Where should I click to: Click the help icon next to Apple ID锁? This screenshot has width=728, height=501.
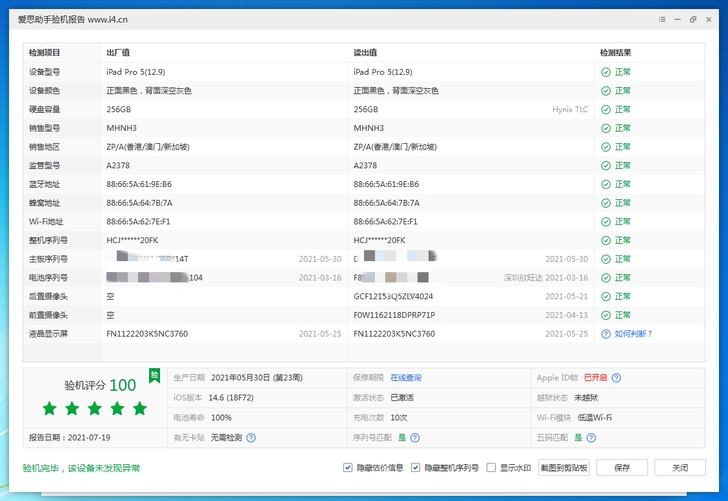pos(616,378)
